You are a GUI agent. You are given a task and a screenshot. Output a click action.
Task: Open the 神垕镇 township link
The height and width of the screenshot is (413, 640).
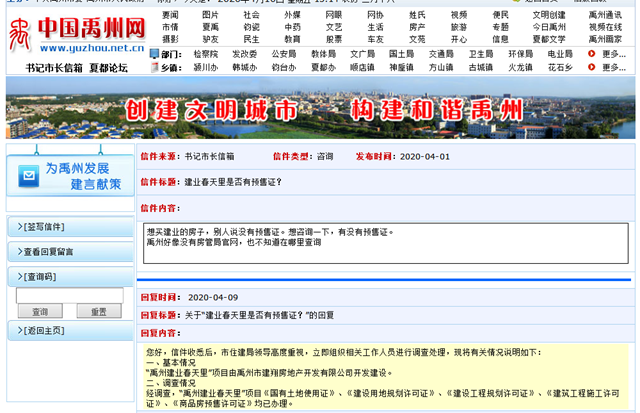pyautogui.click(x=401, y=67)
